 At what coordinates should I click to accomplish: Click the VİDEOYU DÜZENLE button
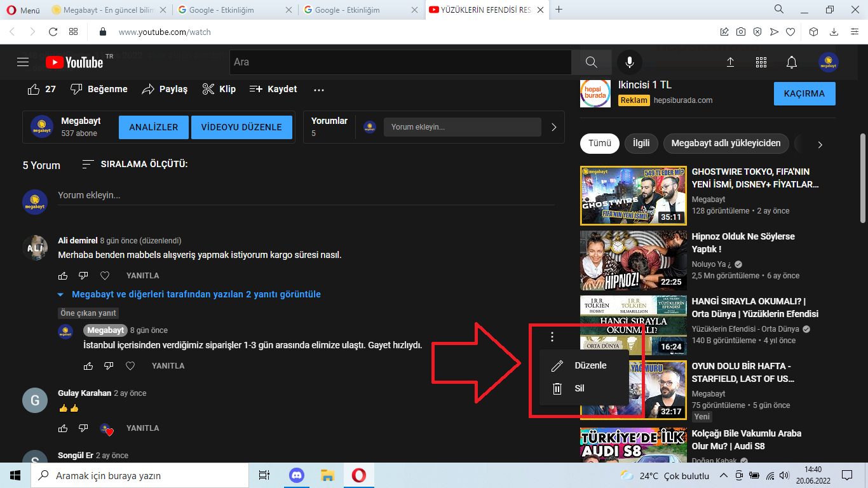pos(241,127)
